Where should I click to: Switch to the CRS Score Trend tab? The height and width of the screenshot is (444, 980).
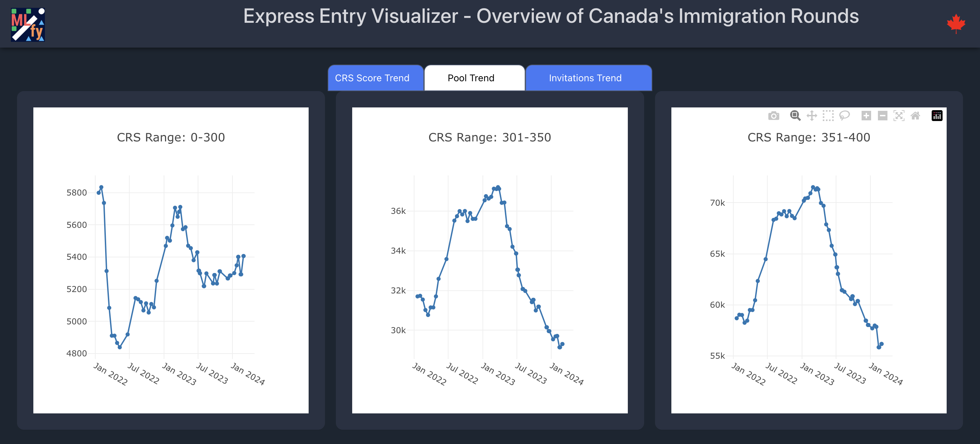point(372,78)
